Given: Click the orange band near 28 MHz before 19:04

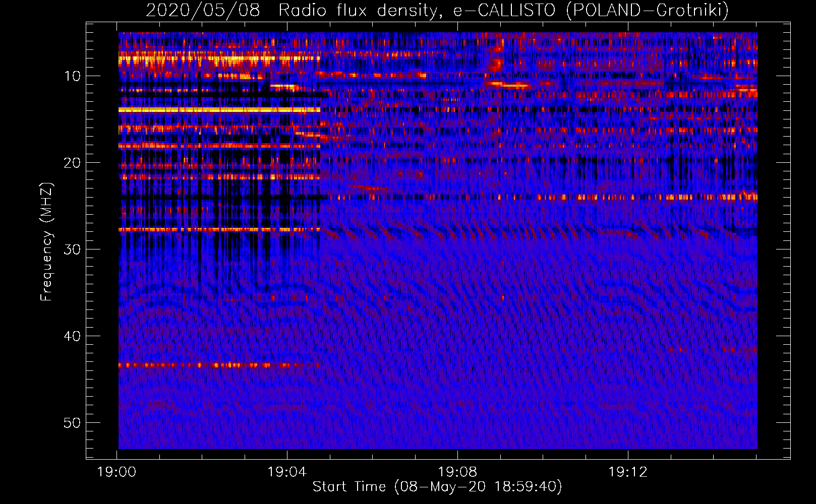Looking at the screenshot, I should [219, 230].
